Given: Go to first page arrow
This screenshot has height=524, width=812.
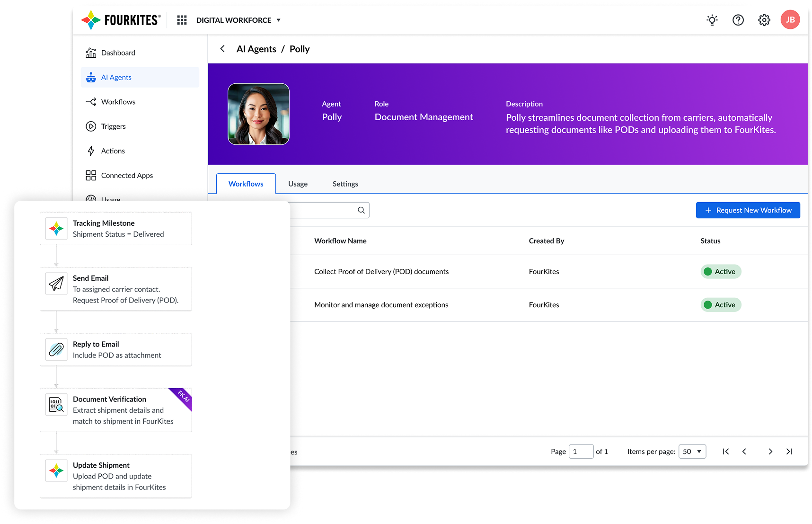Looking at the screenshot, I should point(725,452).
